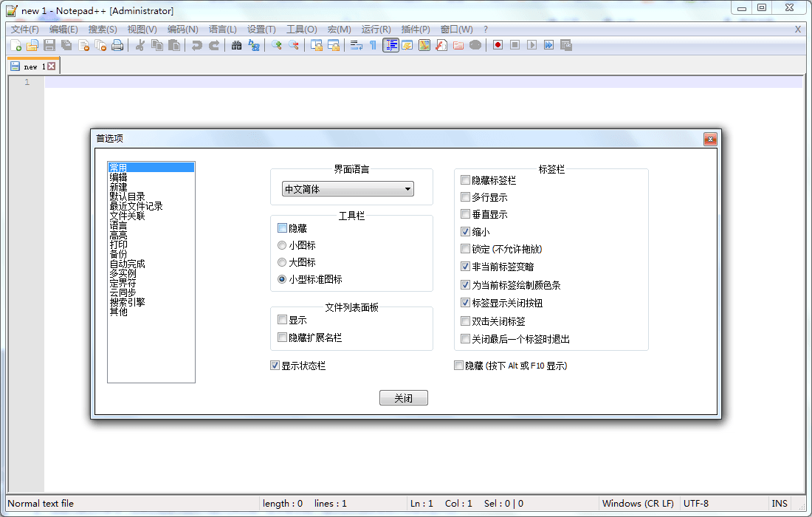Click UTF-8 encoding in status bar
This screenshot has width=812, height=517.
coord(696,504)
